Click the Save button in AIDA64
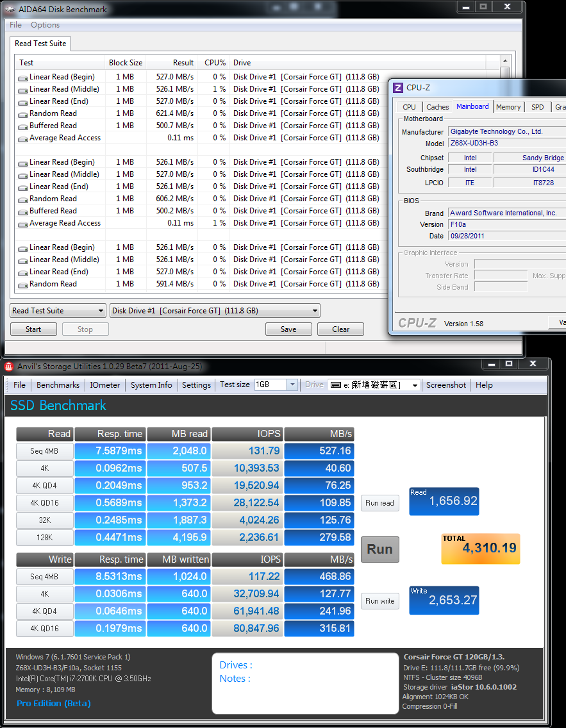Image resolution: width=566 pixels, height=728 pixels. (288, 329)
